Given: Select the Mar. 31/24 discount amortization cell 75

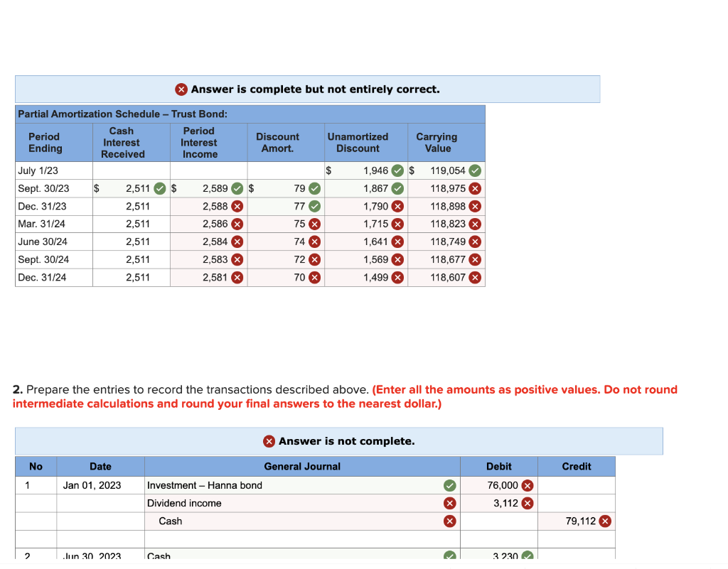Looking at the screenshot, I should click(286, 224).
